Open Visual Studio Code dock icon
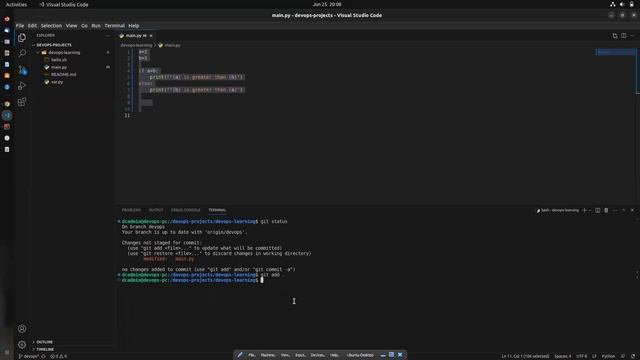The height and width of the screenshot is (360, 640). tap(7, 116)
